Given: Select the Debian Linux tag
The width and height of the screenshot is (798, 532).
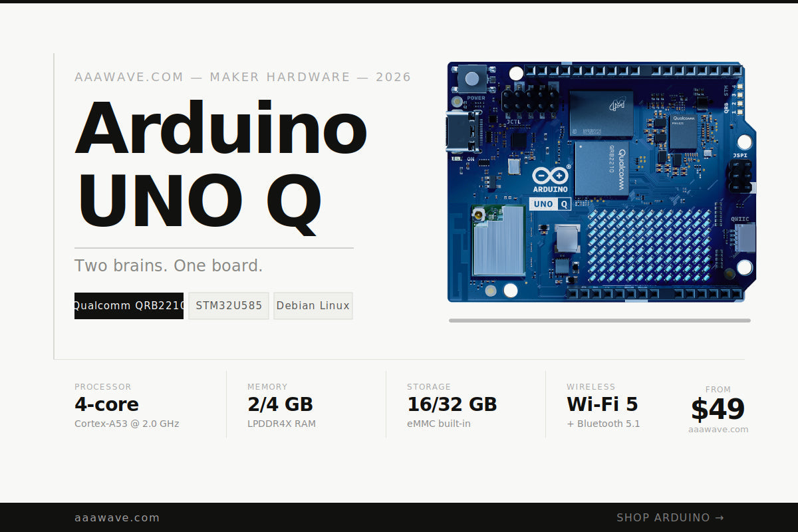Looking at the screenshot, I should coord(313,306).
